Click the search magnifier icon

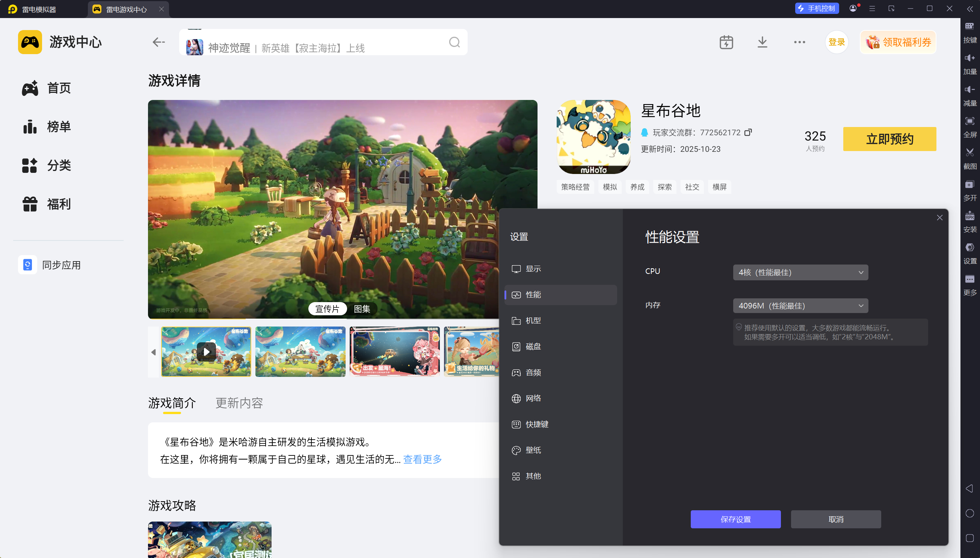pyautogui.click(x=455, y=42)
